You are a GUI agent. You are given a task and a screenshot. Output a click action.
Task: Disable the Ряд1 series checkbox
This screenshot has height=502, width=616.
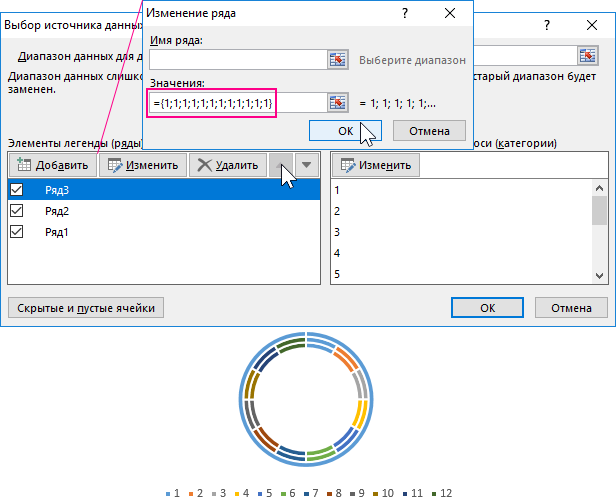point(16,232)
